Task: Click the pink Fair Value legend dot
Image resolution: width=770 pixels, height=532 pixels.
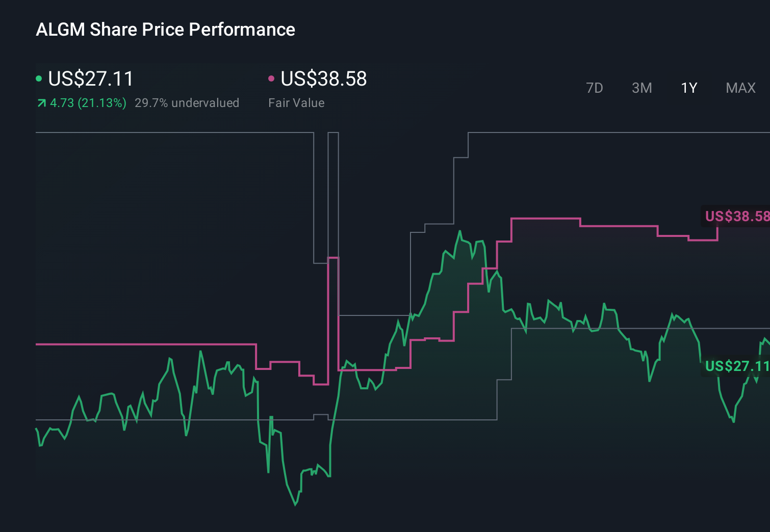Action: click(272, 79)
